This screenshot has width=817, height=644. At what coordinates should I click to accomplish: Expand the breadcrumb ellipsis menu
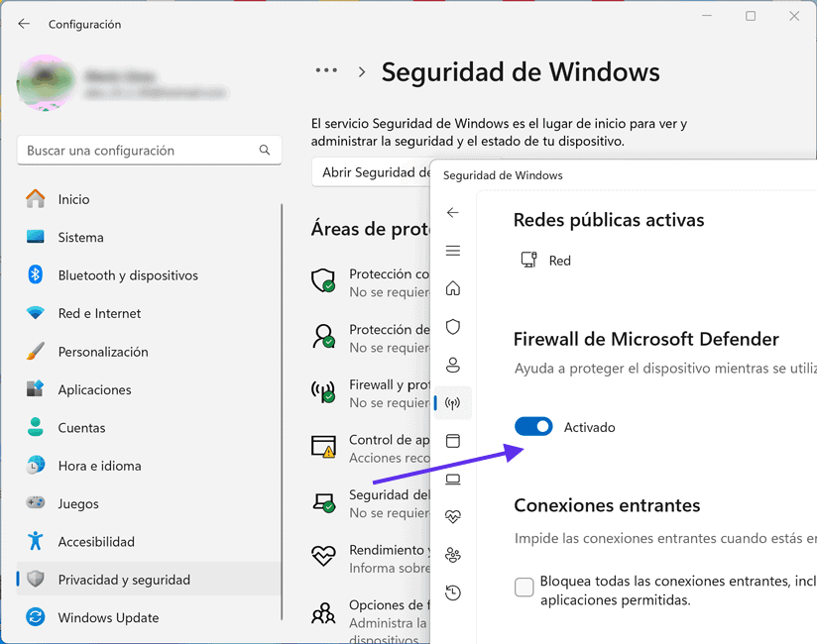tap(326, 71)
